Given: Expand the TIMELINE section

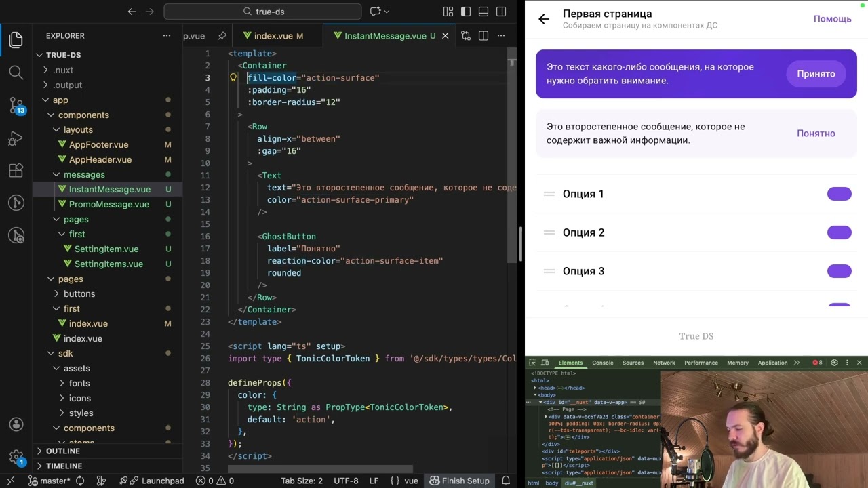Looking at the screenshot, I should tap(39, 466).
